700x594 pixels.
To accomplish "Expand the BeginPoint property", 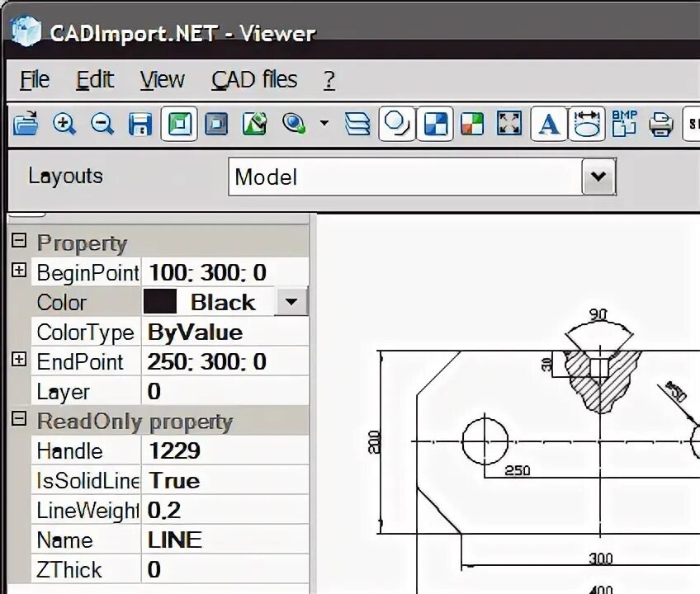I will (19, 270).
